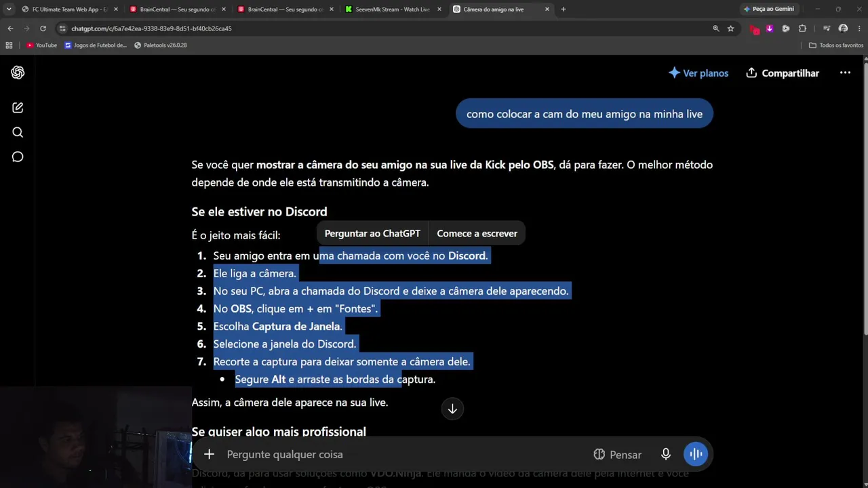868x488 pixels.
Task: Start dictation with the microphone icon
Action: [x=666, y=454]
